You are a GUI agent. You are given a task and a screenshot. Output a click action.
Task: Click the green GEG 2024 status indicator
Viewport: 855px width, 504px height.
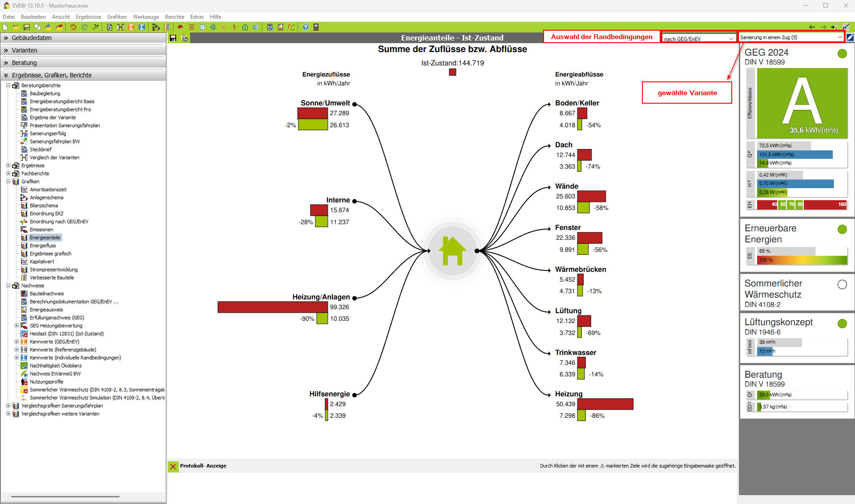pyautogui.click(x=842, y=54)
